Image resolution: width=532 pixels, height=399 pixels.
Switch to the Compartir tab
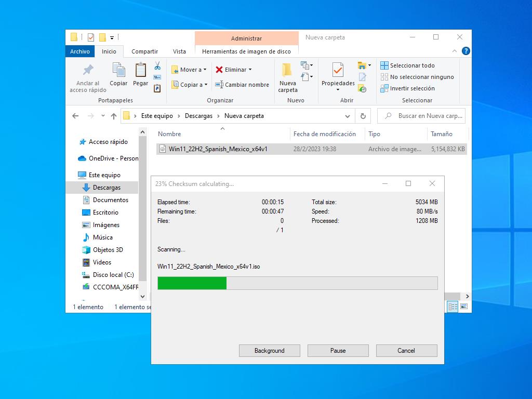144,51
